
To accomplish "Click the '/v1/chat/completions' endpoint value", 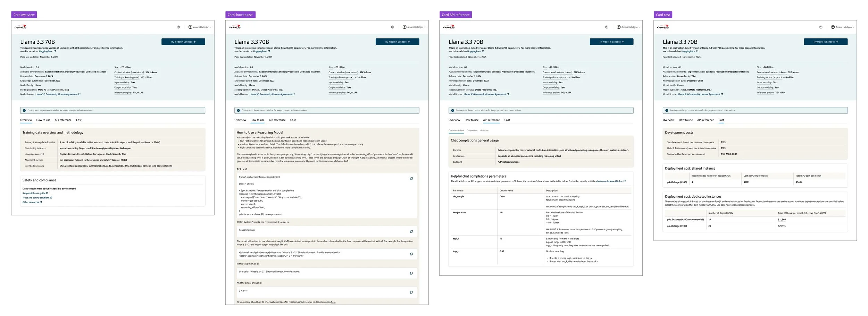I will [508, 162].
